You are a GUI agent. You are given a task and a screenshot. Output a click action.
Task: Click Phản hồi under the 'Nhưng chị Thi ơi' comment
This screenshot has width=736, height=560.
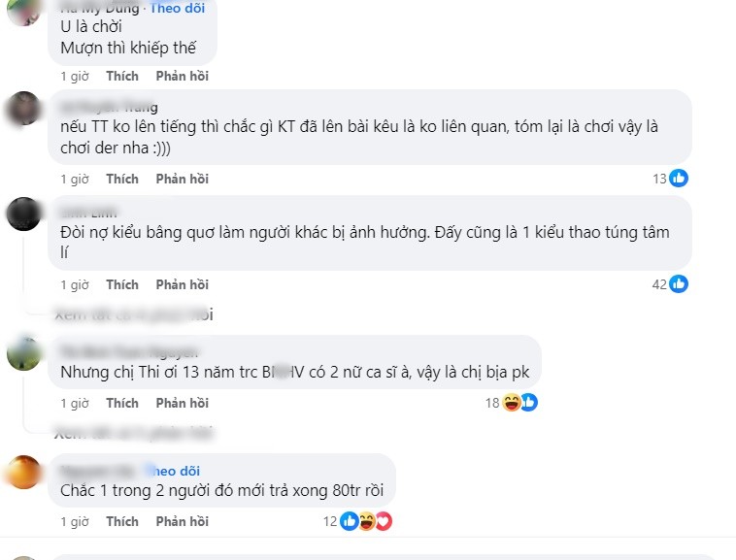(183, 403)
